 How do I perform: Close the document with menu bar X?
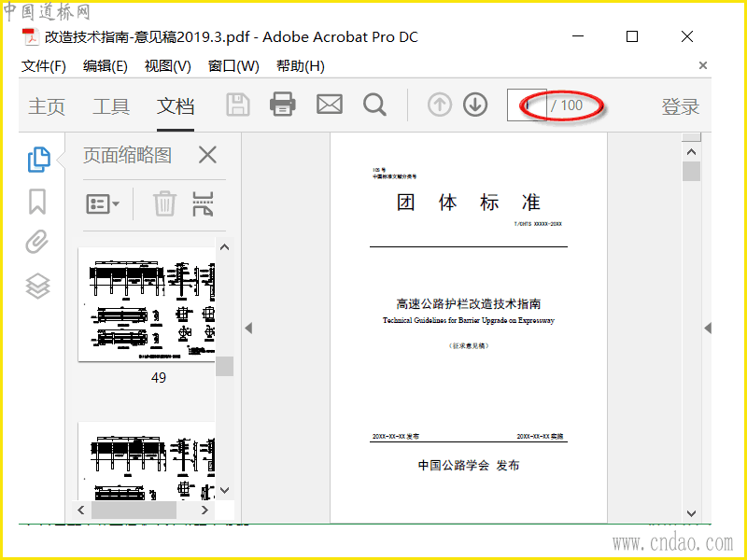point(703,65)
